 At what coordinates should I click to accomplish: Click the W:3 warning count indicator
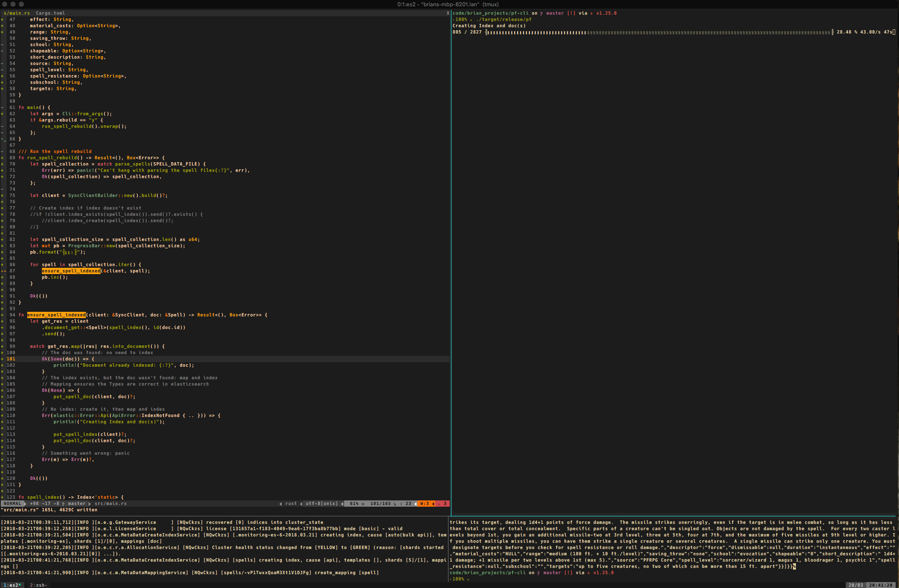[425, 503]
